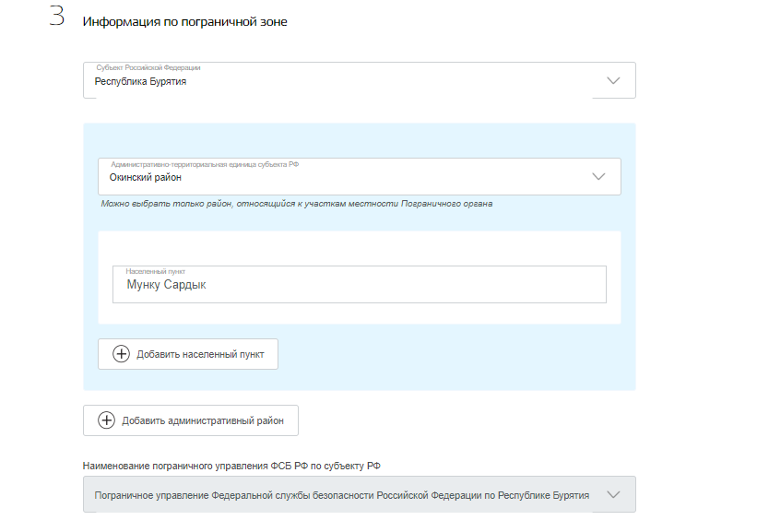
Task: Select the 'Республика Бурятия' value in the dropdown
Action: click(141, 82)
